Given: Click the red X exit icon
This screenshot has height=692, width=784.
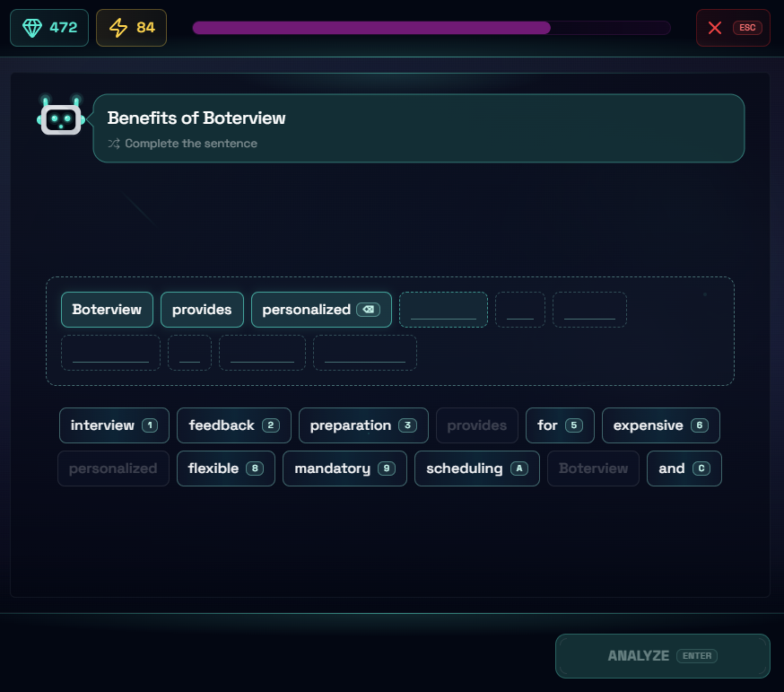Looking at the screenshot, I should [x=715, y=28].
